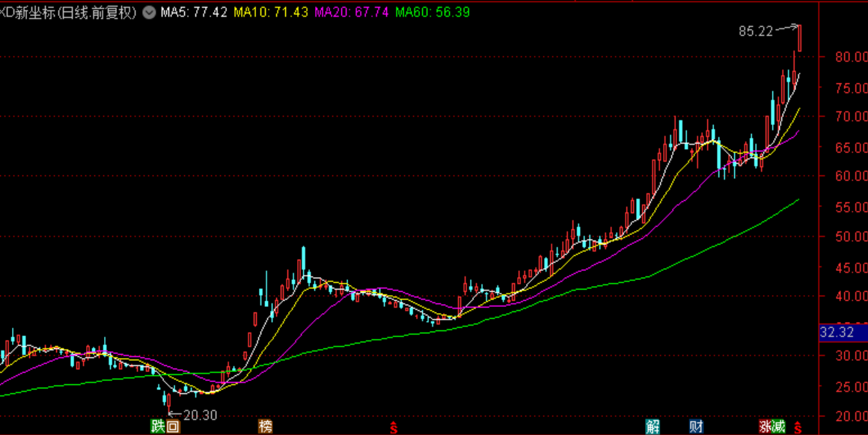This screenshot has width=868, height=435.
Task: Click the green 减 event marker
Action: point(780,427)
